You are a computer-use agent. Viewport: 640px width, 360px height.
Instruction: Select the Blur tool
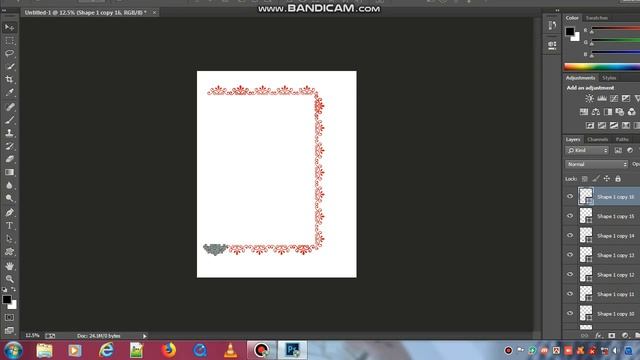(x=9, y=185)
